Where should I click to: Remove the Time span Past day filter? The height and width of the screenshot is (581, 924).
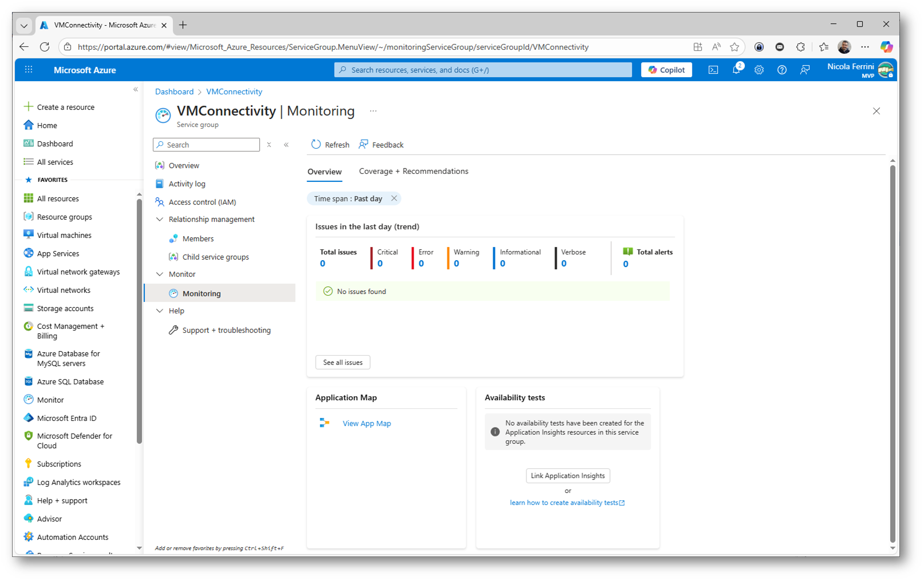394,198
